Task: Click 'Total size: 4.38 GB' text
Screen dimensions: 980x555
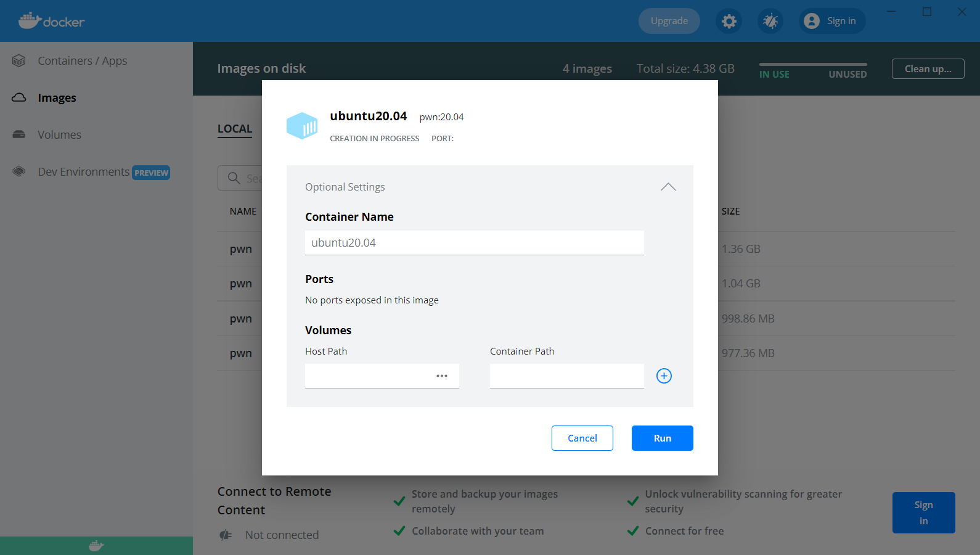Action: click(685, 68)
